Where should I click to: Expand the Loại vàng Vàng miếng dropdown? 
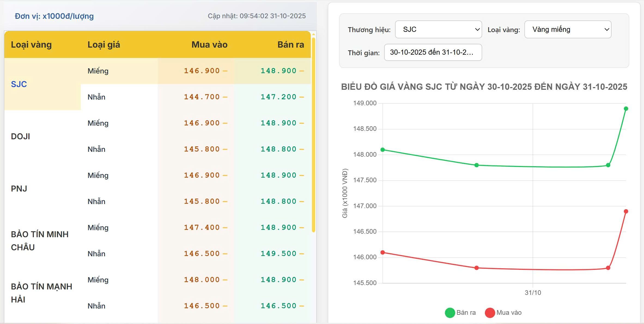[x=568, y=29]
